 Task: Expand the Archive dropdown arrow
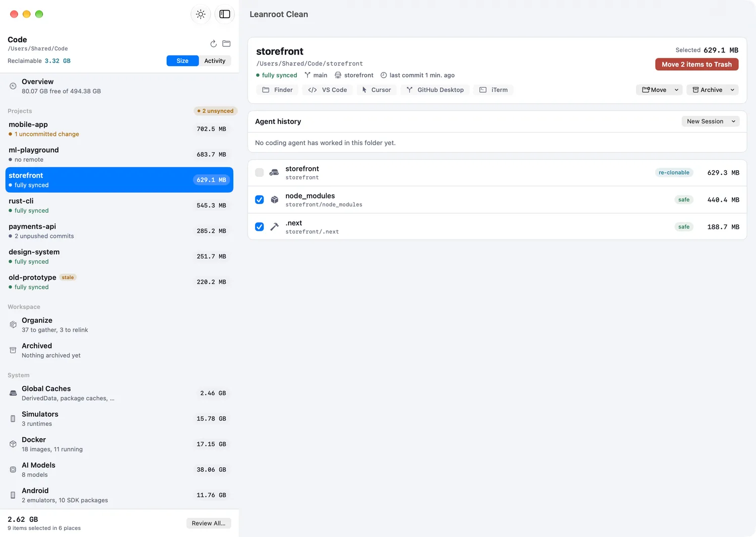pyautogui.click(x=732, y=90)
